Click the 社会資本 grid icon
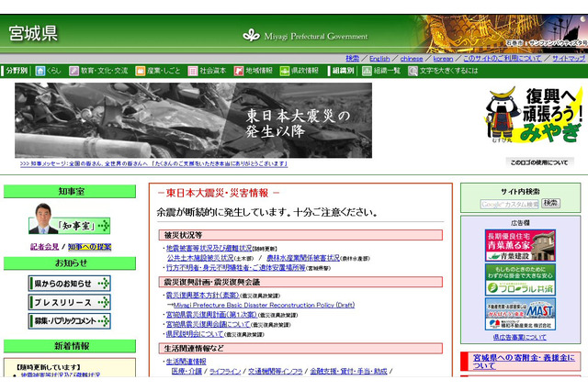This screenshot has height=391, width=588. coord(193,71)
